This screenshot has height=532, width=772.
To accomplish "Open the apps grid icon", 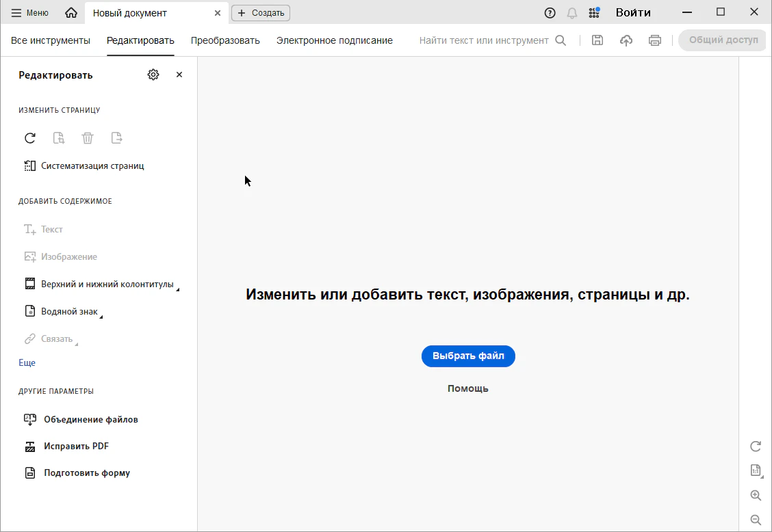I will click(x=594, y=13).
